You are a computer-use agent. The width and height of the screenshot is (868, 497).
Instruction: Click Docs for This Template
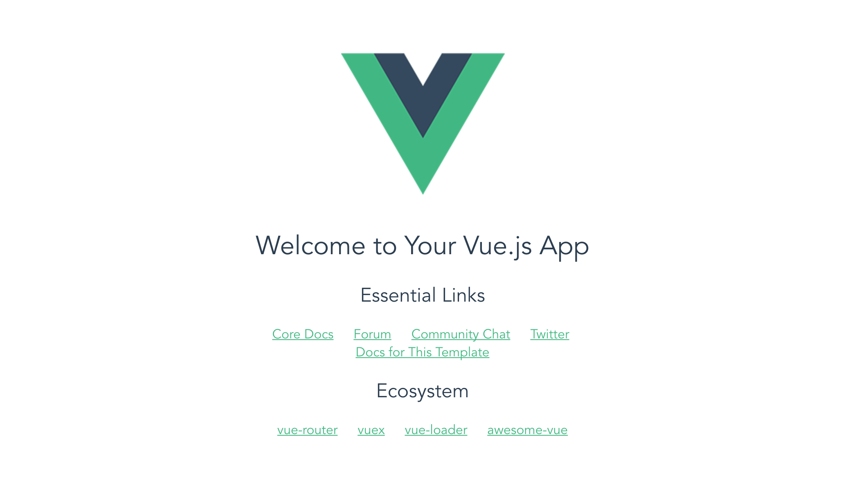tap(422, 352)
